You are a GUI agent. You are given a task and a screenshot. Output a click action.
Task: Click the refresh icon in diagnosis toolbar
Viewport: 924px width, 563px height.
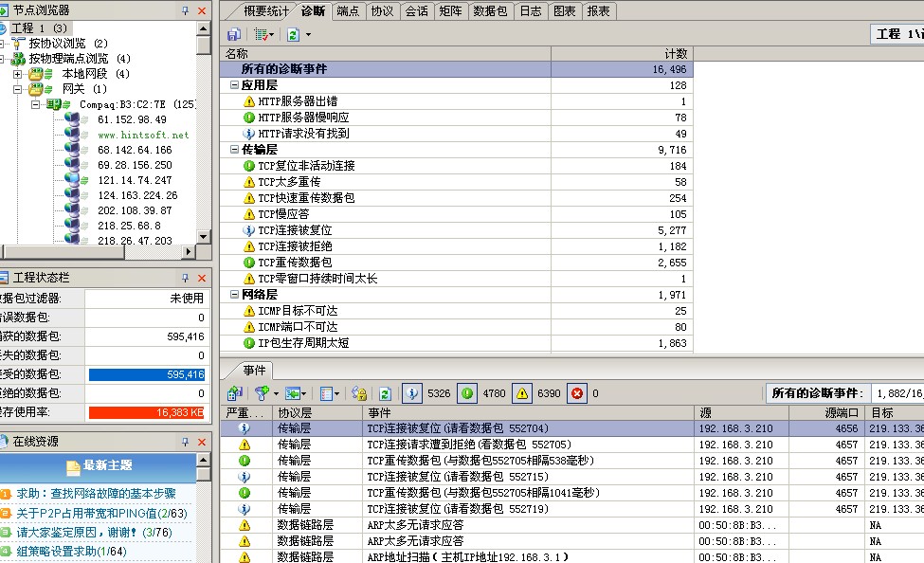(x=294, y=34)
